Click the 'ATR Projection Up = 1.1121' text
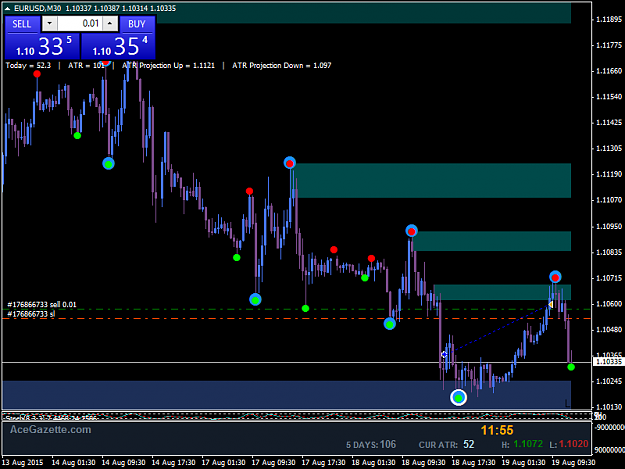The width and height of the screenshot is (625, 469). point(168,65)
